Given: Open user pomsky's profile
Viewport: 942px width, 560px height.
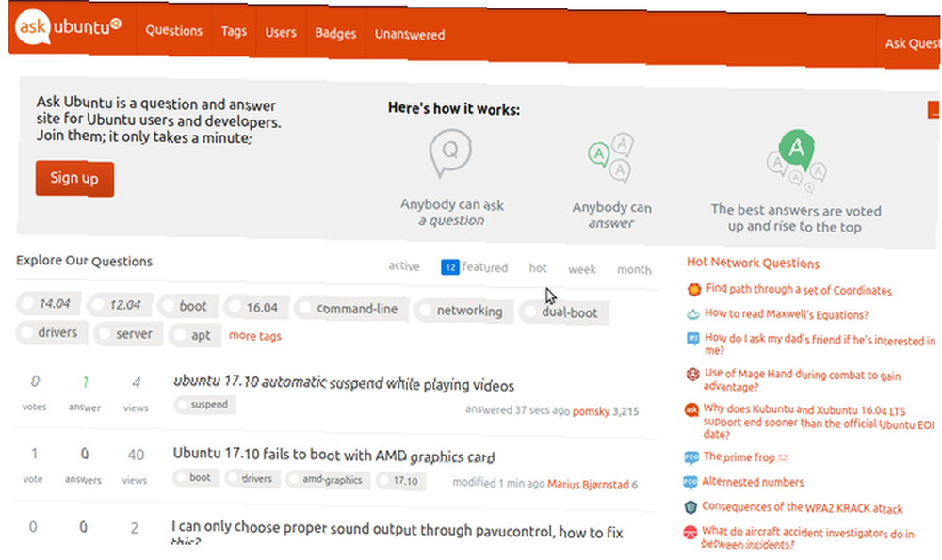Looking at the screenshot, I should [x=591, y=411].
